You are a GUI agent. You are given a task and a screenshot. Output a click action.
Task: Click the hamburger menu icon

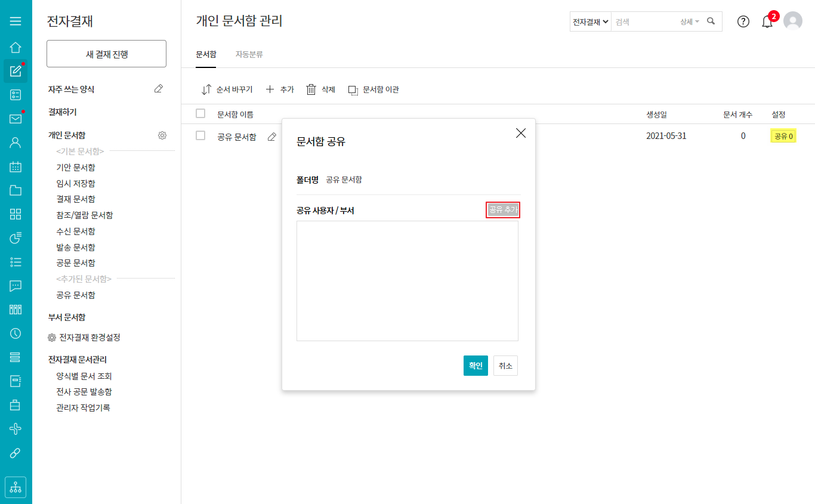(16, 21)
